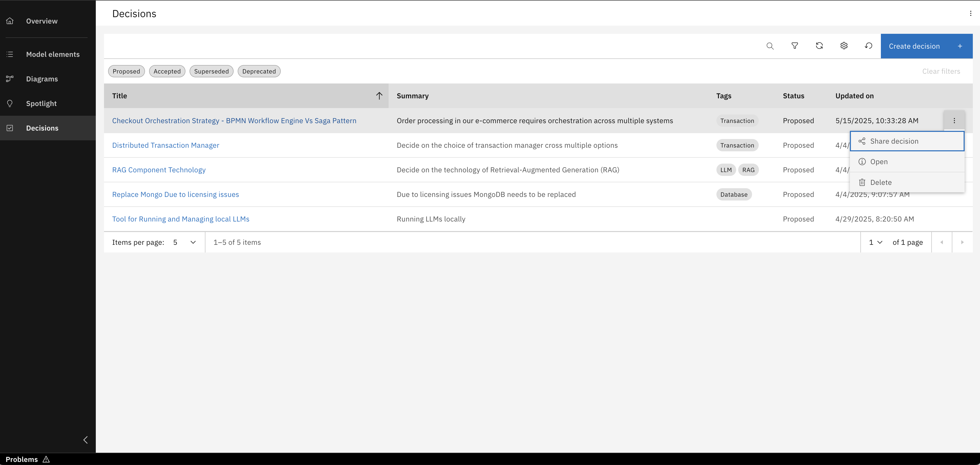
Task: Click the search icon in the toolbar
Action: [770, 46]
